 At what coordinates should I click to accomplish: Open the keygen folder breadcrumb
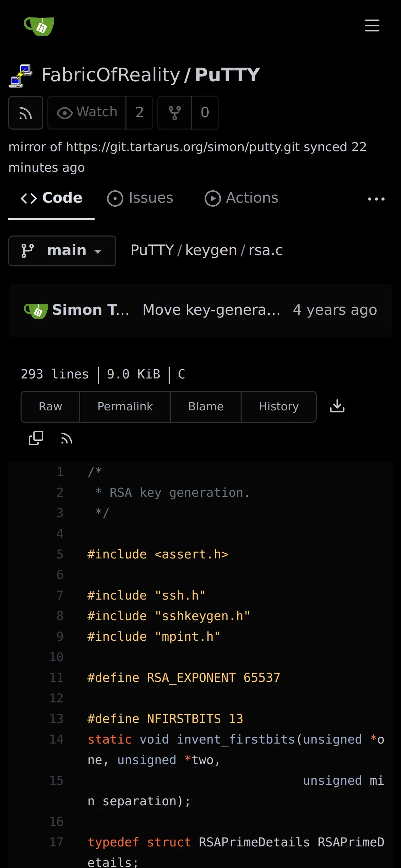(211, 251)
